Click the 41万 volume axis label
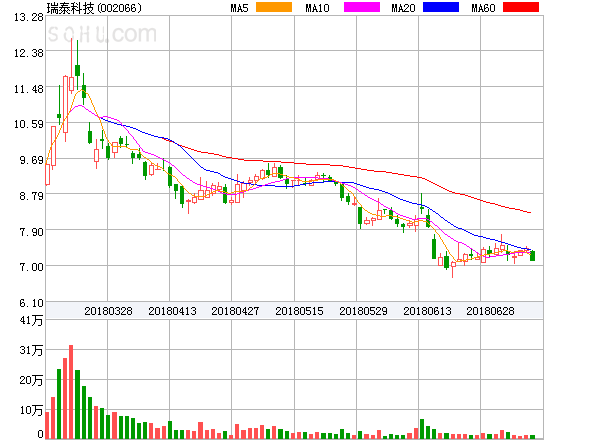The image size is (600, 440). (31, 320)
